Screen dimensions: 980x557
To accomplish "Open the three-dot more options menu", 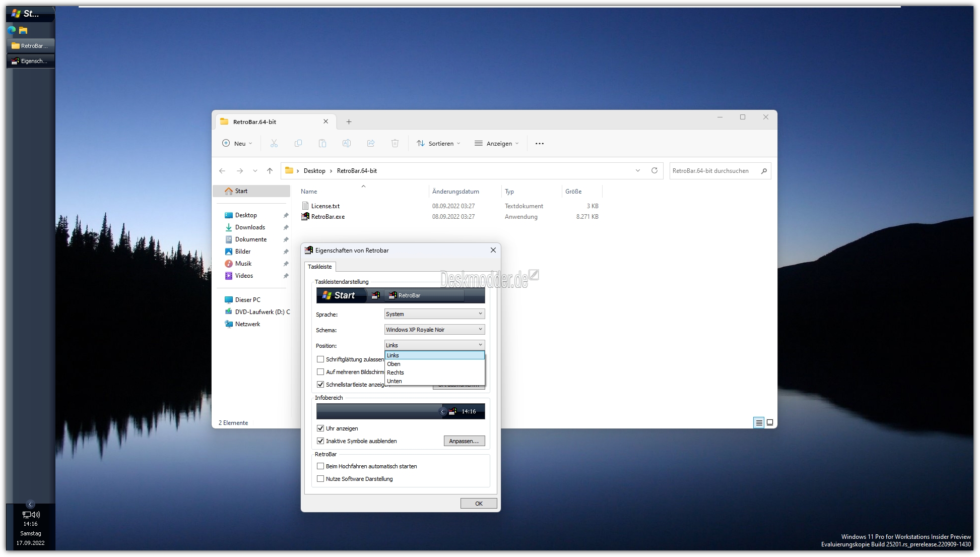I will pyautogui.click(x=540, y=144).
